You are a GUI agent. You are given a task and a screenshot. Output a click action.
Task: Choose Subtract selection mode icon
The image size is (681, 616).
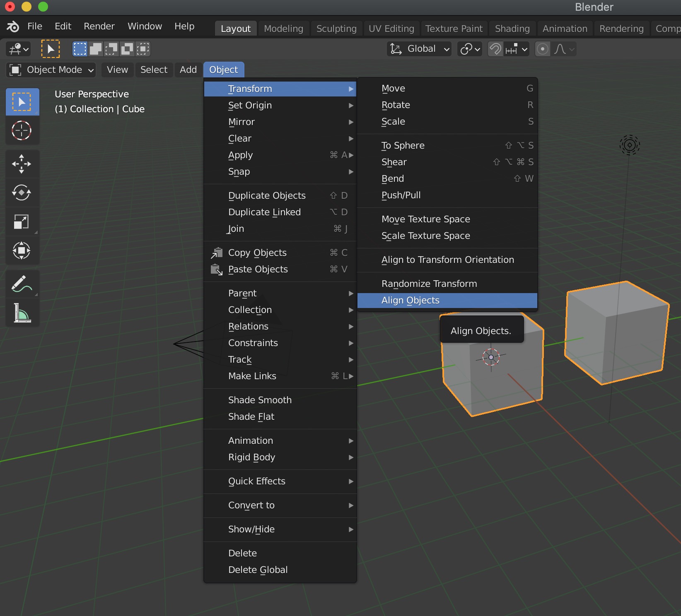coord(111,49)
